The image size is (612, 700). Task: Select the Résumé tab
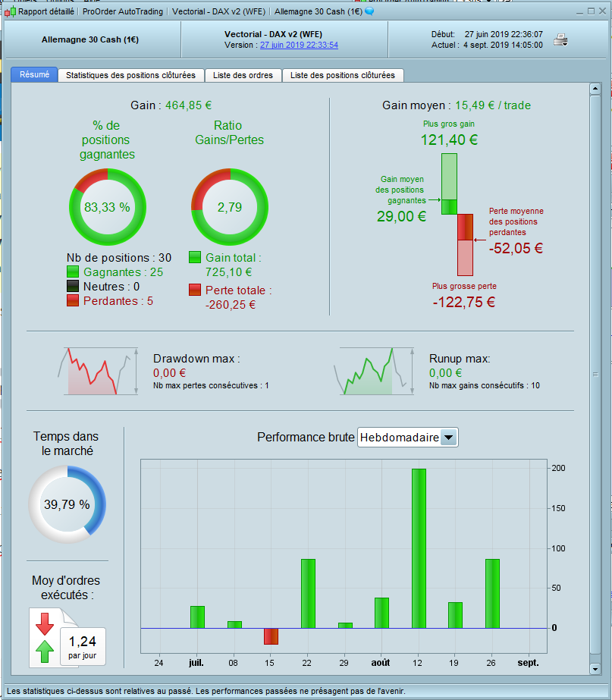point(34,74)
